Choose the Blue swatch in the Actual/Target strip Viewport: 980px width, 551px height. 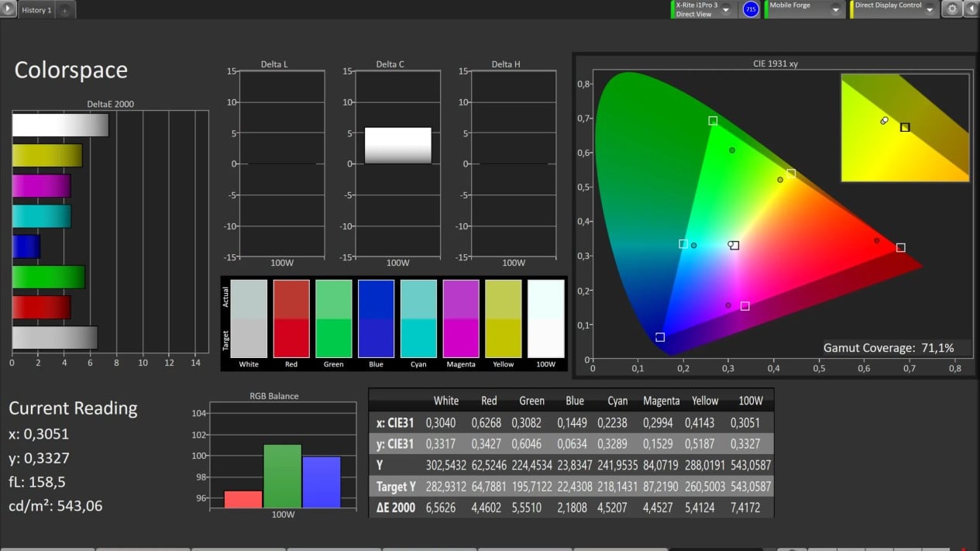[376, 319]
